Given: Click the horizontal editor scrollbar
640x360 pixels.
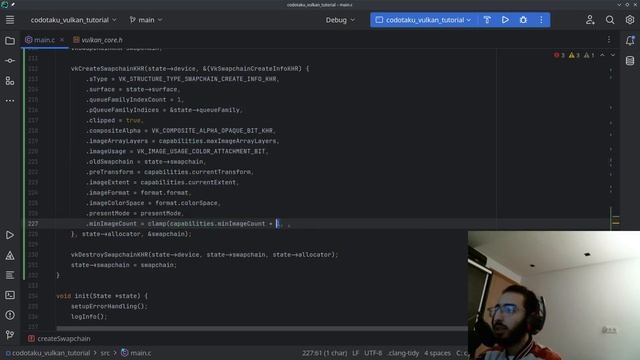Looking at the screenshot, I should (x=261, y=328).
